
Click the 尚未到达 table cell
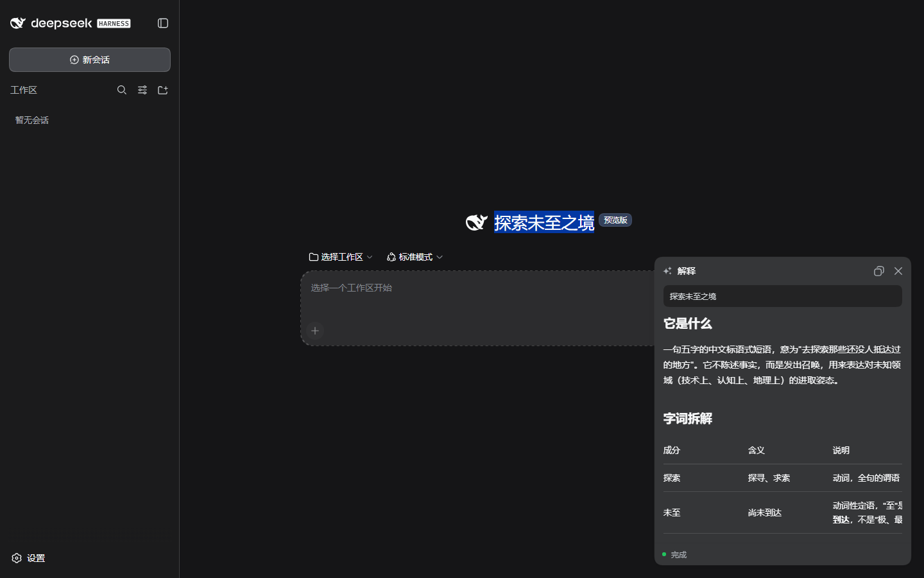click(765, 512)
